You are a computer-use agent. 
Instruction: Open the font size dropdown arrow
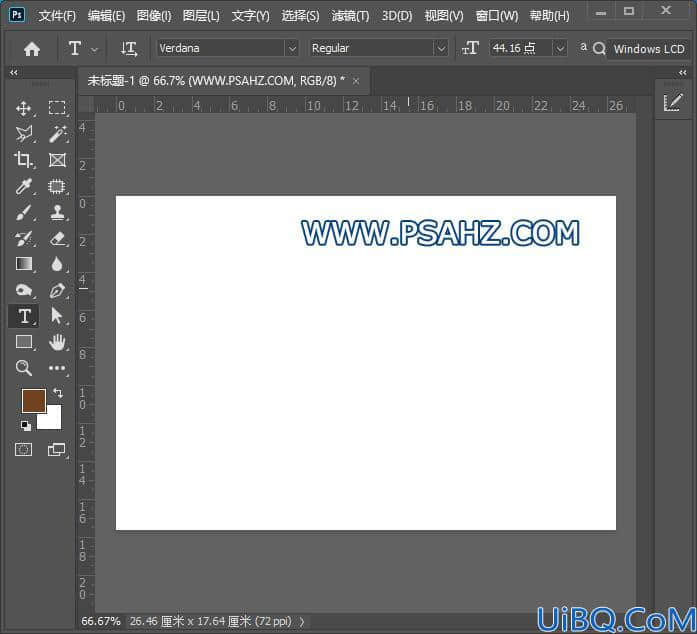coord(560,48)
